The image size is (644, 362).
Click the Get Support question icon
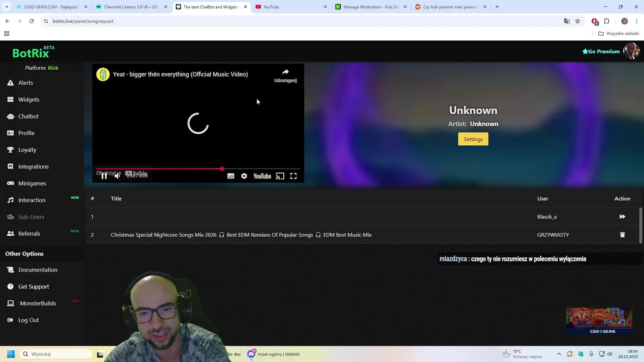[x=10, y=287]
